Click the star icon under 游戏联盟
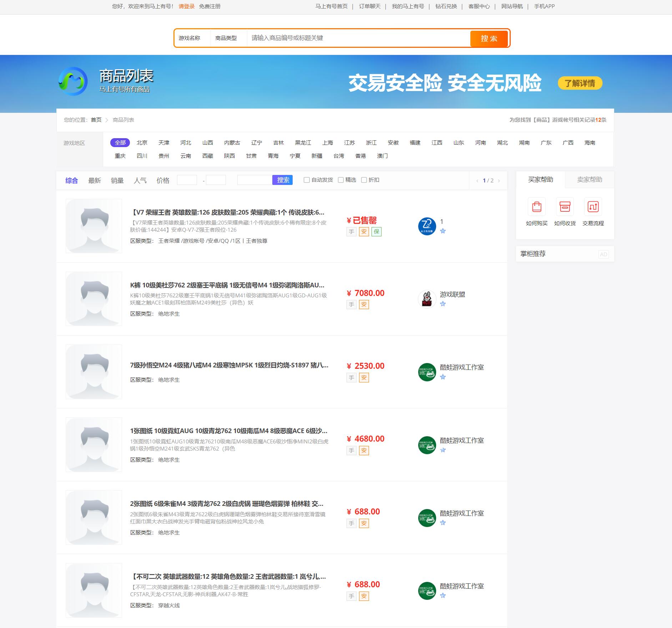The height and width of the screenshot is (628, 672). coord(443,304)
